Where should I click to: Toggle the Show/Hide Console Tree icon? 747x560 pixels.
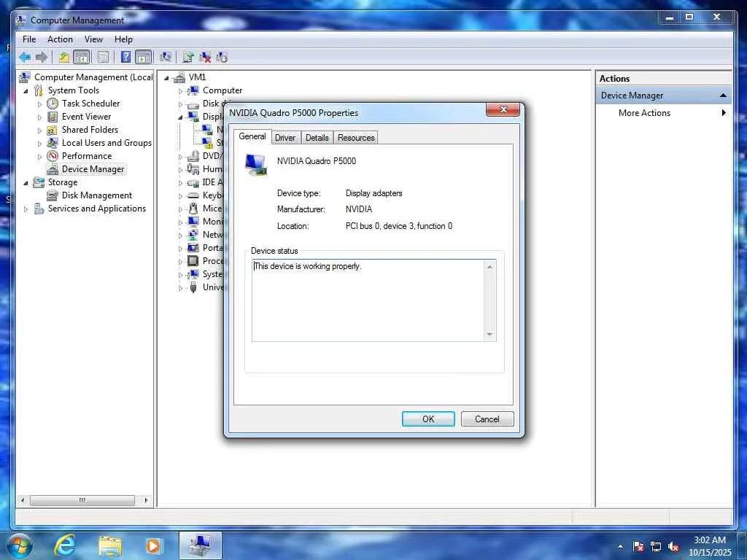point(82,58)
